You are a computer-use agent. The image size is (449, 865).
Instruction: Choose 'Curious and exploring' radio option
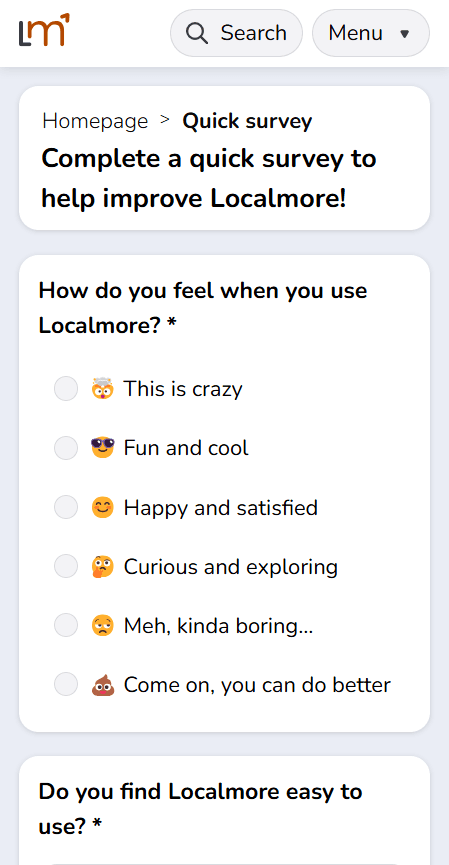click(66, 567)
